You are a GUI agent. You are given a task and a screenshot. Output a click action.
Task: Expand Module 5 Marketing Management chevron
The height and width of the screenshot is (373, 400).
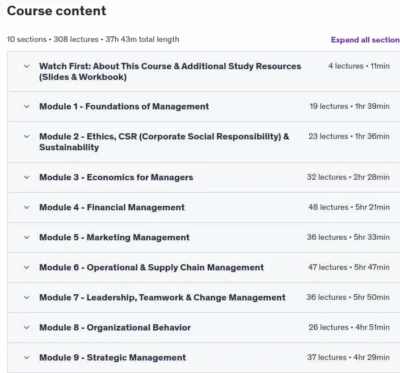tap(27, 237)
